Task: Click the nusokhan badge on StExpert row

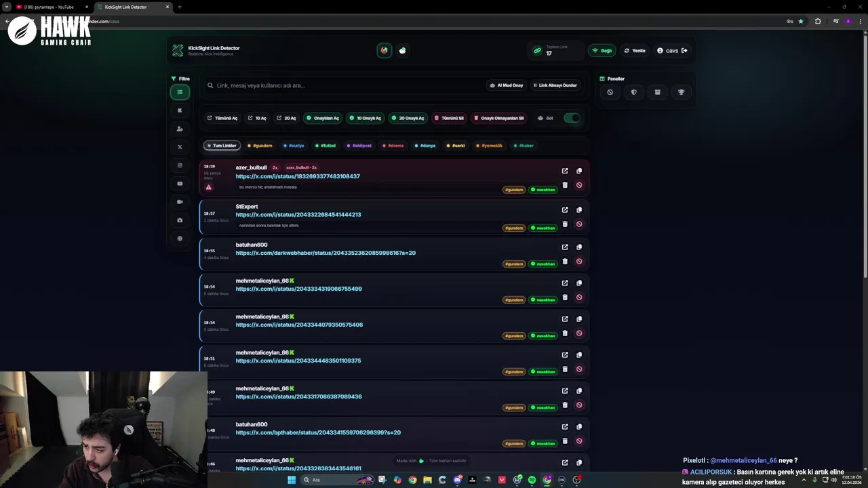Action: pyautogui.click(x=543, y=228)
